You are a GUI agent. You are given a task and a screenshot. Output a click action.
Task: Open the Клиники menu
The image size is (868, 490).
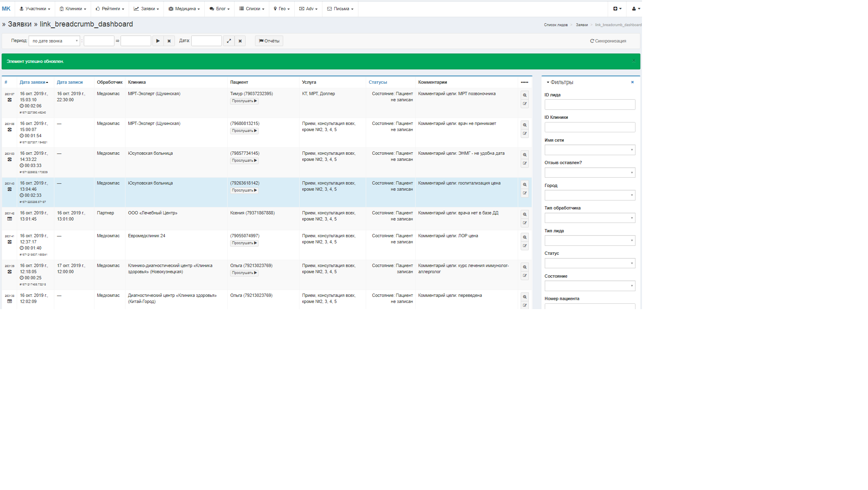click(73, 9)
